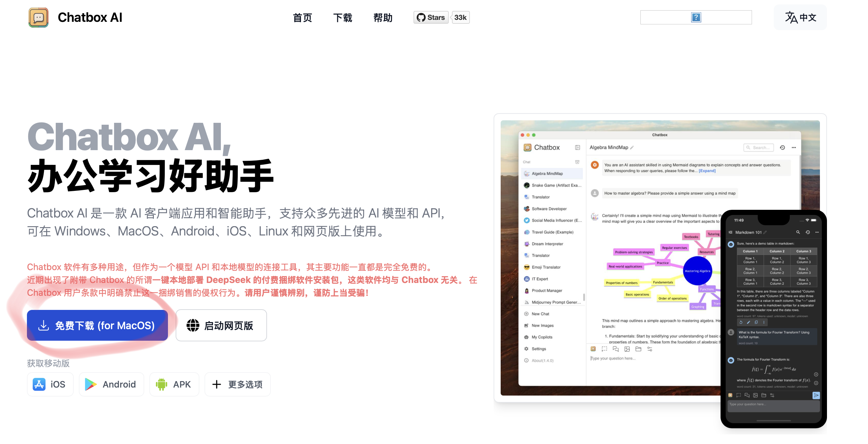Open the 帮助 (help) menu item
The image size is (868, 444).
pos(383,17)
